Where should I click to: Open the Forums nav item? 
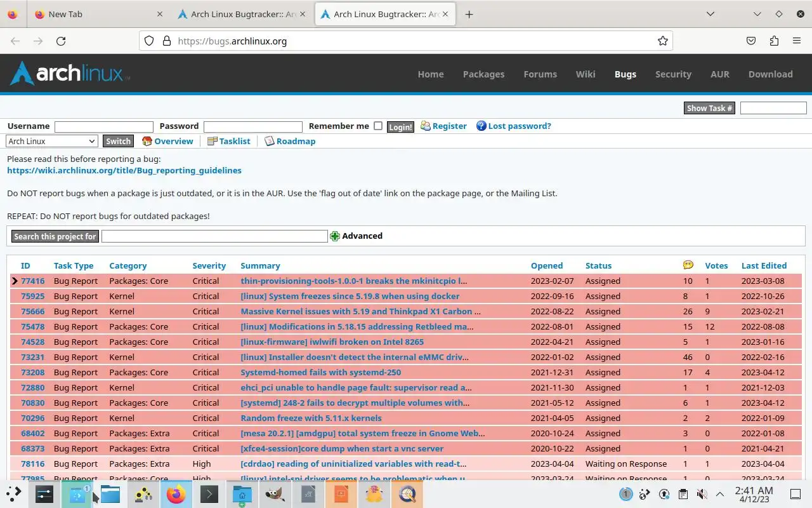tap(540, 74)
